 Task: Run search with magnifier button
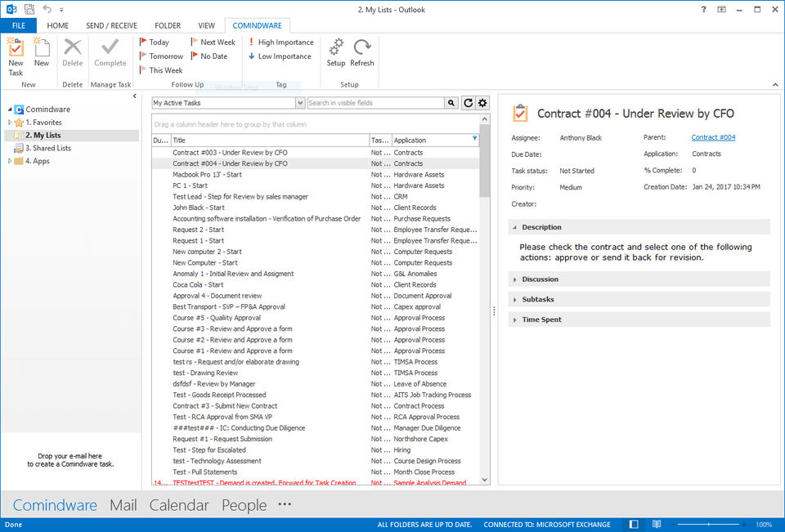pos(451,103)
